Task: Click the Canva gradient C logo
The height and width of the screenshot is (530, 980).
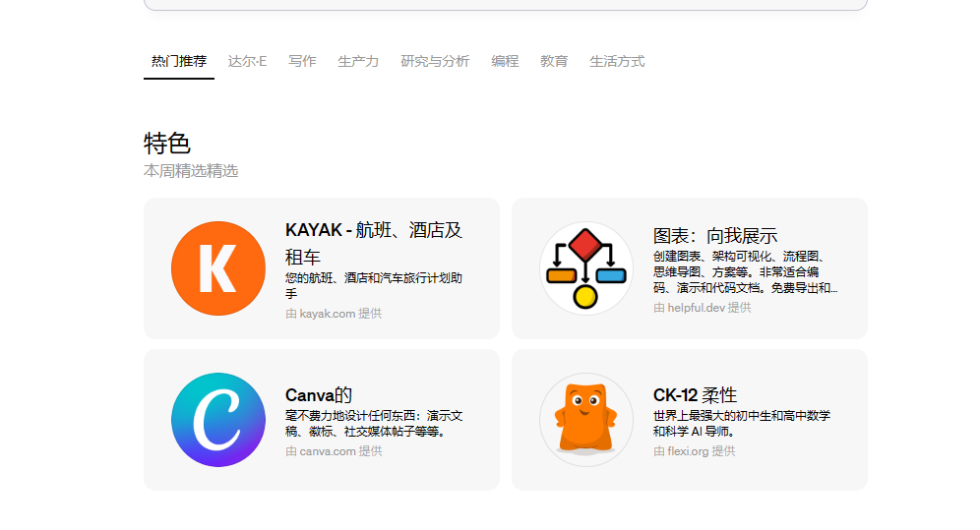Action: (x=218, y=420)
